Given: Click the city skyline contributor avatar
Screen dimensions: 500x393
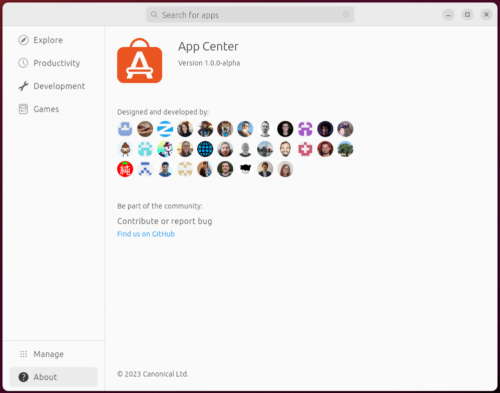Looking at the screenshot, I should coord(265,149).
